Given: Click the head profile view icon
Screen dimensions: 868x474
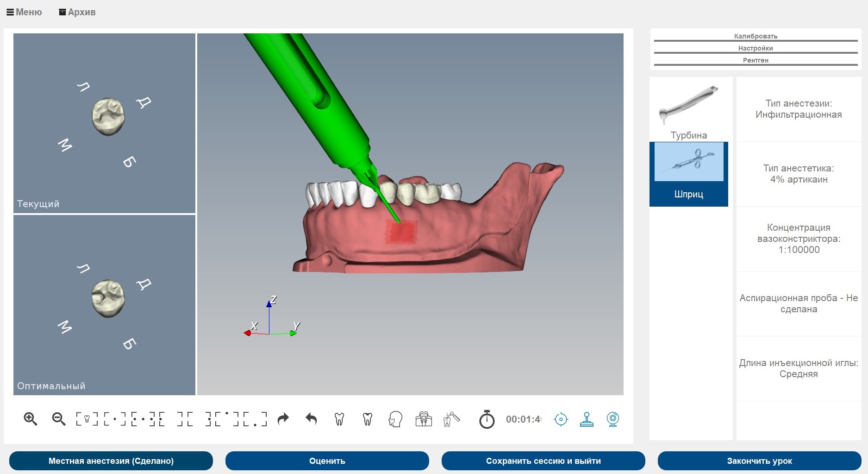Looking at the screenshot, I should coord(395,419).
